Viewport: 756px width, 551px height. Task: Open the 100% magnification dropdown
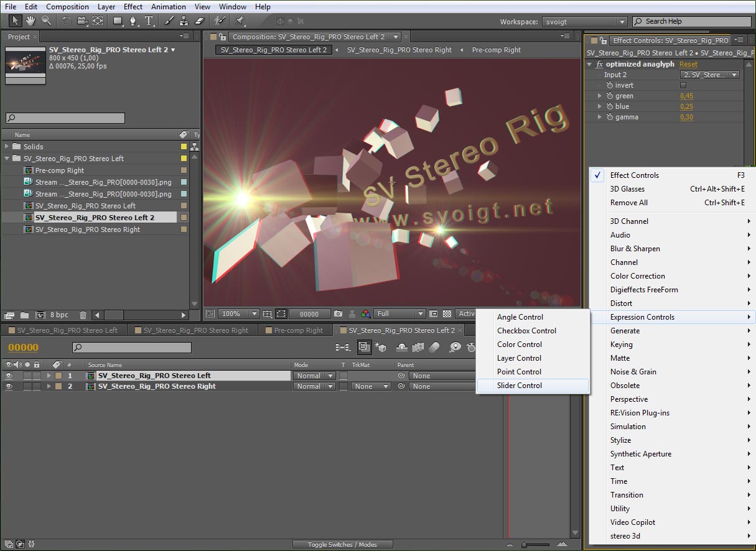240,314
